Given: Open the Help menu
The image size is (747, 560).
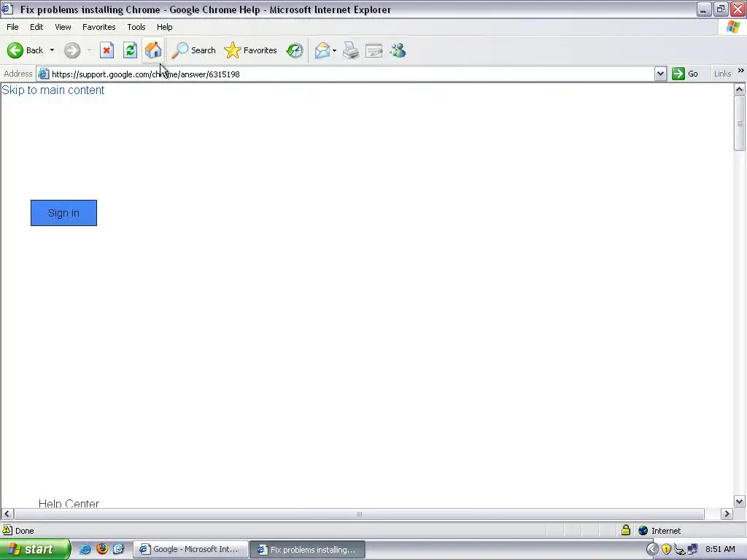Looking at the screenshot, I should pos(164,27).
